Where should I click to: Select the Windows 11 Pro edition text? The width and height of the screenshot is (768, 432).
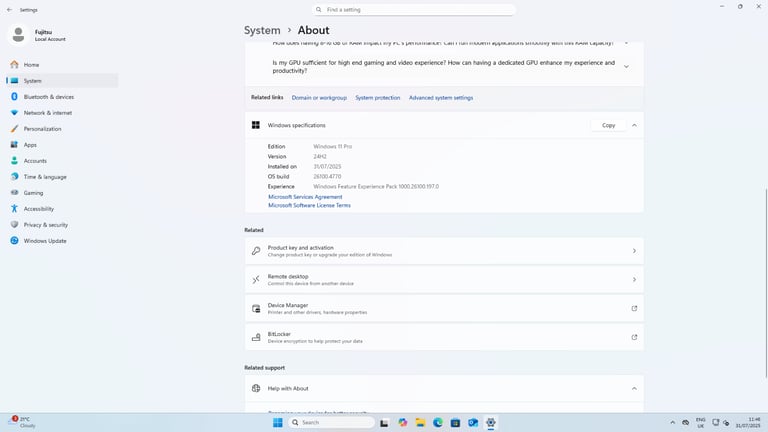point(333,146)
